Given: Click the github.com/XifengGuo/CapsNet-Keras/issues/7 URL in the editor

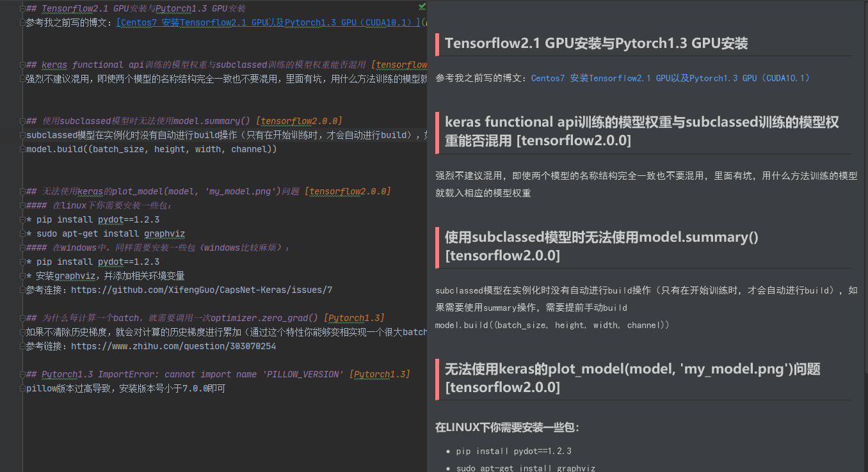Looking at the screenshot, I should [202, 290].
